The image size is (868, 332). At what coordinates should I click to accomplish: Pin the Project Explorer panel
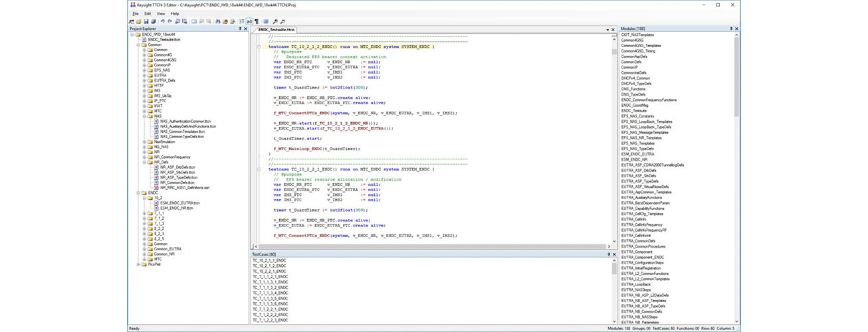coord(240,29)
